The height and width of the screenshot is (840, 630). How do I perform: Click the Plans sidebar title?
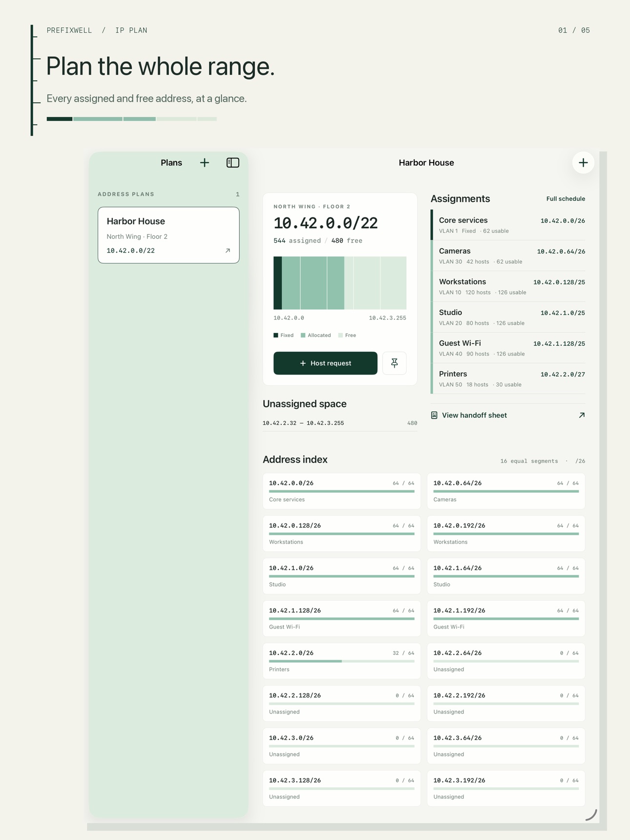coord(171,163)
